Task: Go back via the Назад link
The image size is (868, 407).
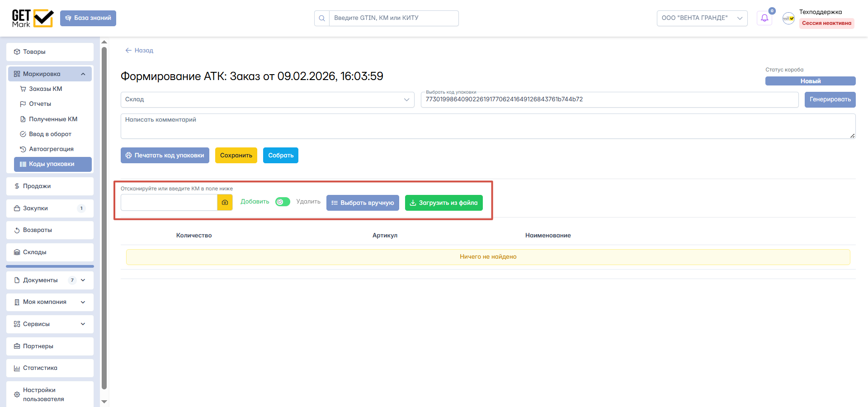Action: pos(139,50)
